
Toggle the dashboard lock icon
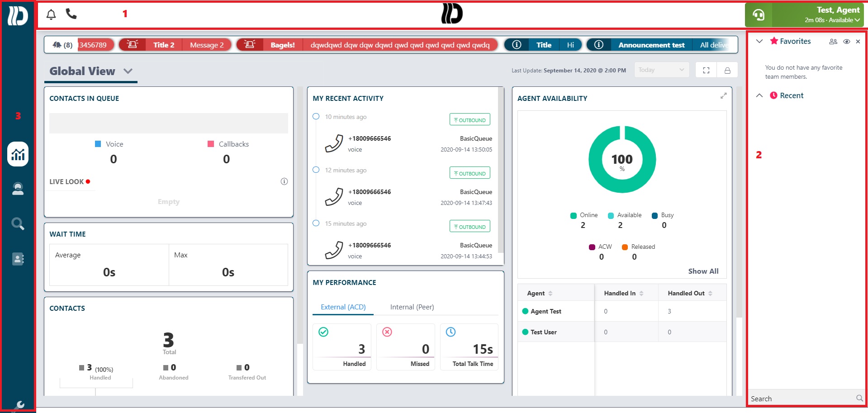[727, 70]
